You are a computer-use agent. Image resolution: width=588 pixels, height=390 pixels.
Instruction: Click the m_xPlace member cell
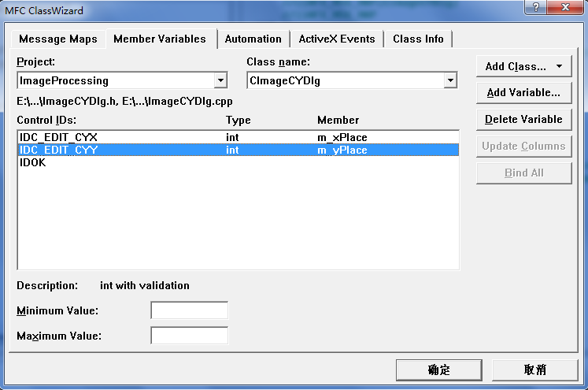342,137
